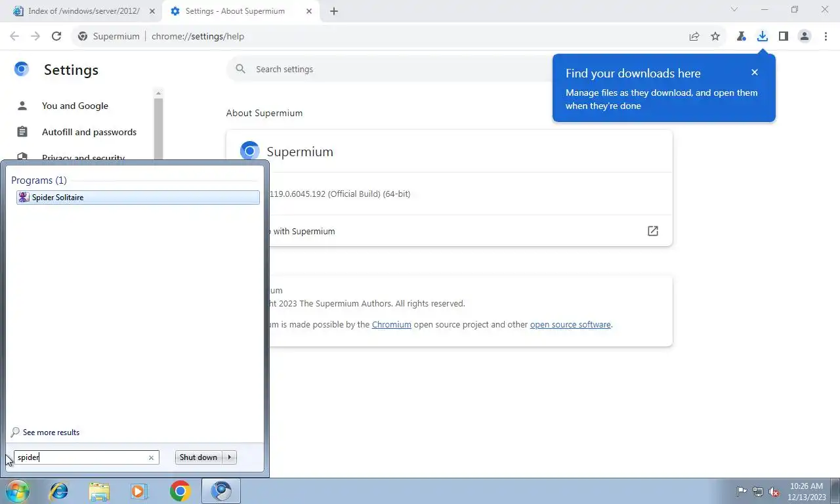Follow the open source software link
The width and height of the screenshot is (840, 504).
point(570,324)
